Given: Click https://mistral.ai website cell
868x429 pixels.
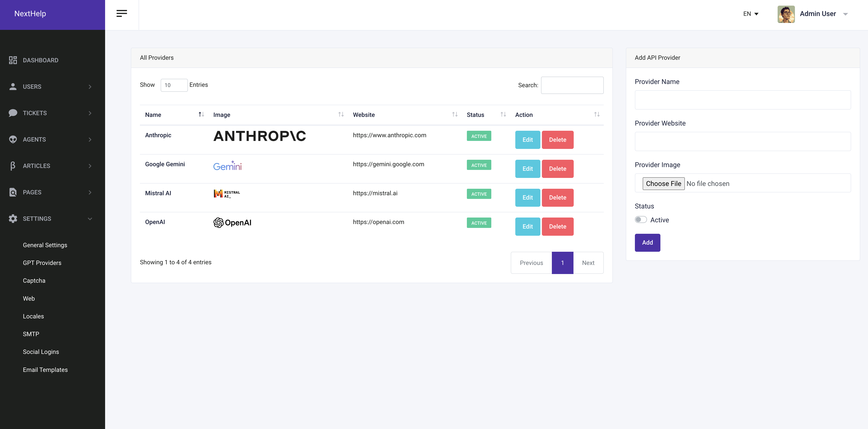Looking at the screenshot, I should click(x=375, y=193).
